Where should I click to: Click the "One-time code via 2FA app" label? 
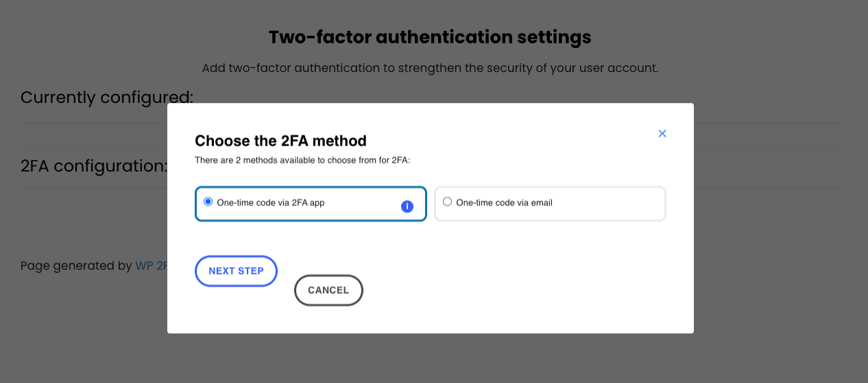click(x=270, y=203)
